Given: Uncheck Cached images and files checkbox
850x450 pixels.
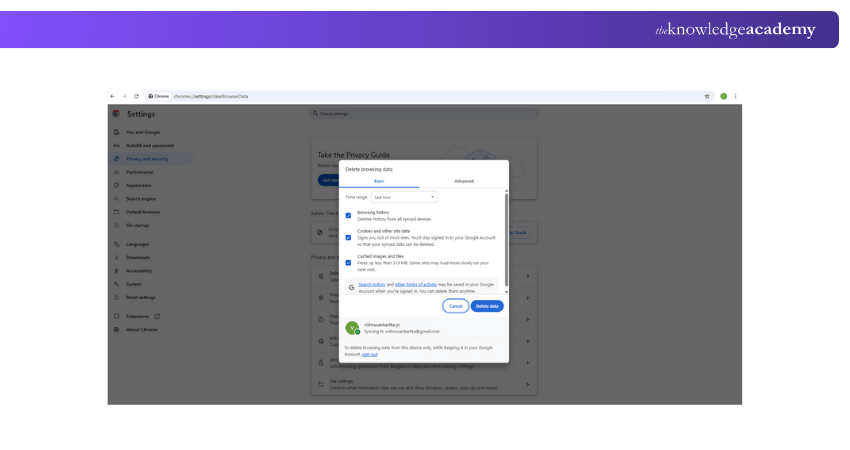Looking at the screenshot, I should (348, 263).
